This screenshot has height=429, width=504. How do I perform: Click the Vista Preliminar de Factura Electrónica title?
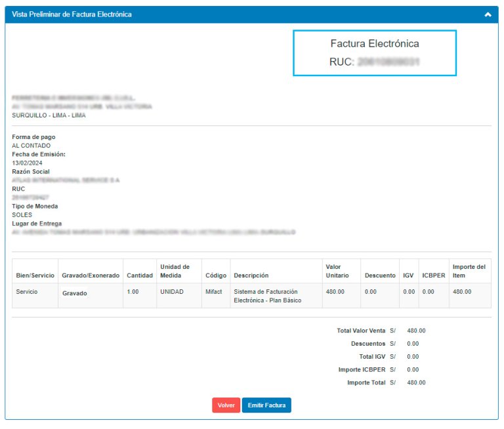point(72,14)
